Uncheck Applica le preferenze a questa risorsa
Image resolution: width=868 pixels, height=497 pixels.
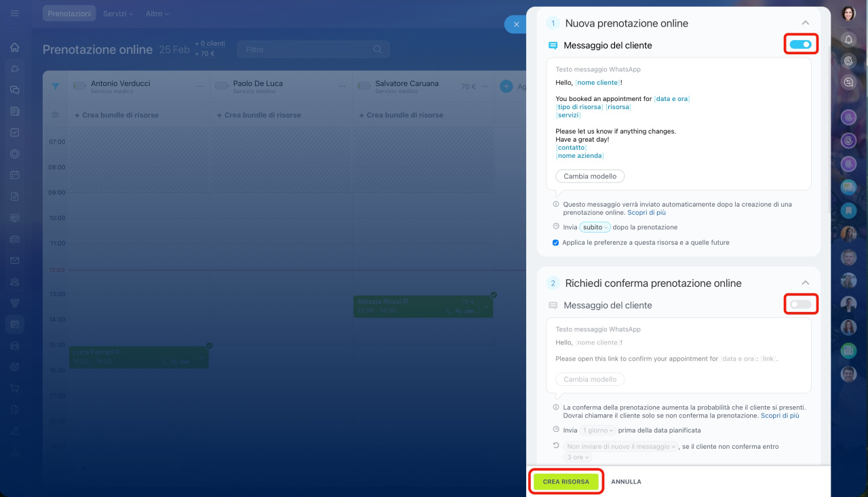tap(556, 243)
